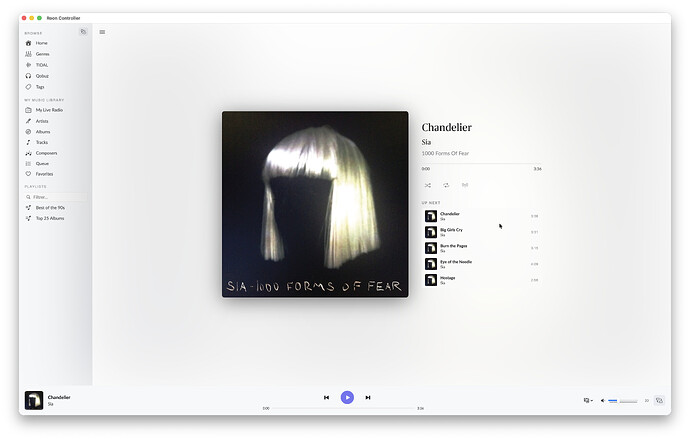
Task: Adjust the volume slider
Action: pyautogui.click(x=623, y=401)
